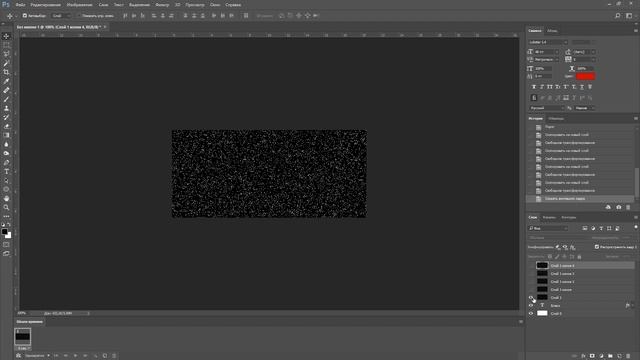
Task: Select the Pen tool
Action: pos(6,162)
